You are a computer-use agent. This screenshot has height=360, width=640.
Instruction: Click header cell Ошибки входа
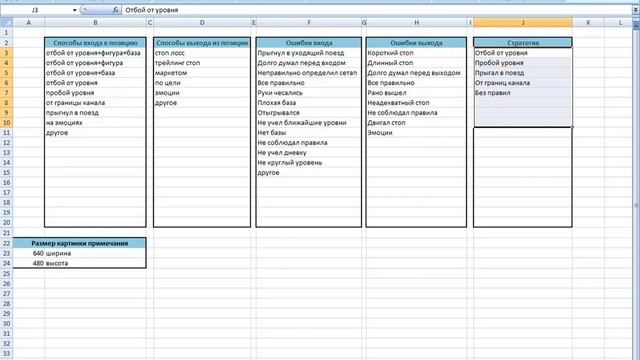tap(309, 42)
